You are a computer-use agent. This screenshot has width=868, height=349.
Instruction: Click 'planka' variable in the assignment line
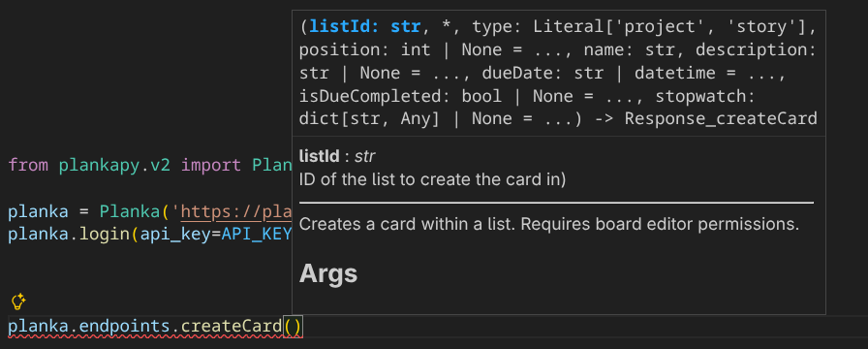point(38,212)
